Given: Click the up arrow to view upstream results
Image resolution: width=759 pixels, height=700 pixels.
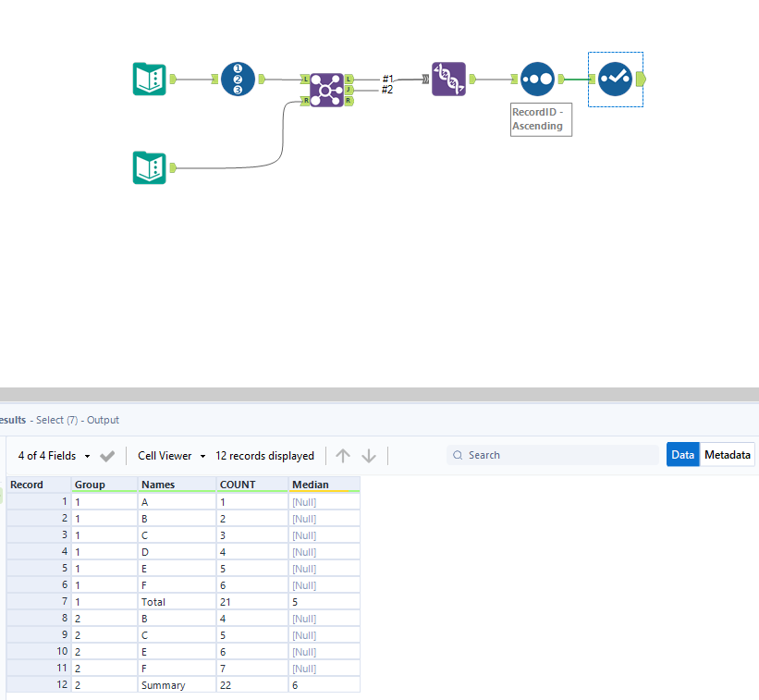Looking at the screenshot, I should tap(342, 455).
